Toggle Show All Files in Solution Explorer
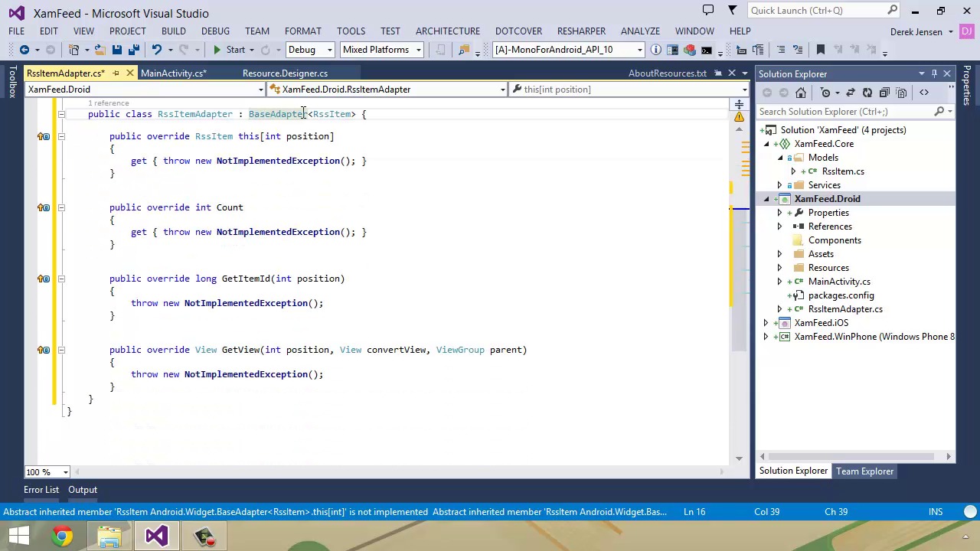 (900, 93)
